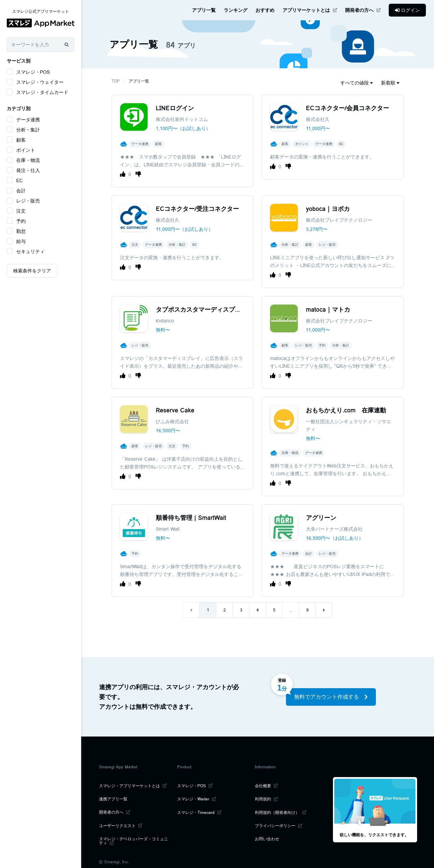Open the matoca app icon
The width and height of the screenshot is (434, 868).
point(284,318)
